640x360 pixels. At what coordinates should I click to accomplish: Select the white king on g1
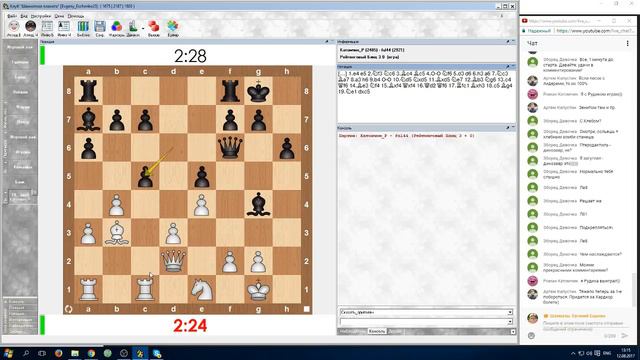[258, 289]
